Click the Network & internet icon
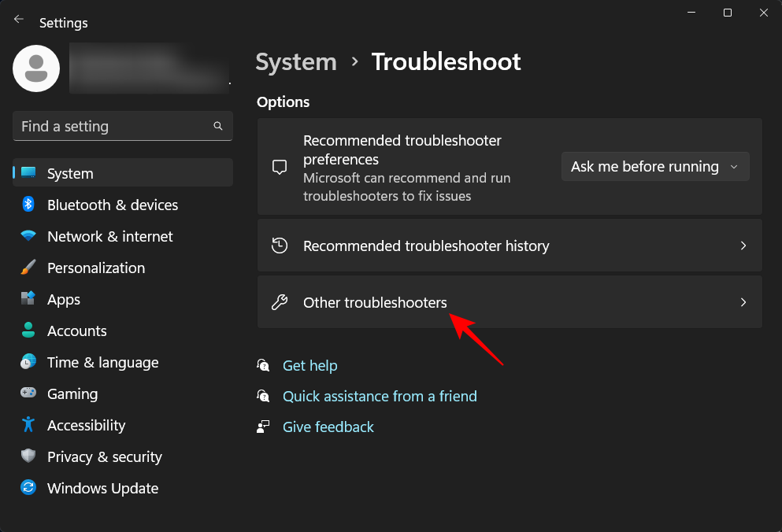The height and width of the screenshot is (532, 782). 27,236
